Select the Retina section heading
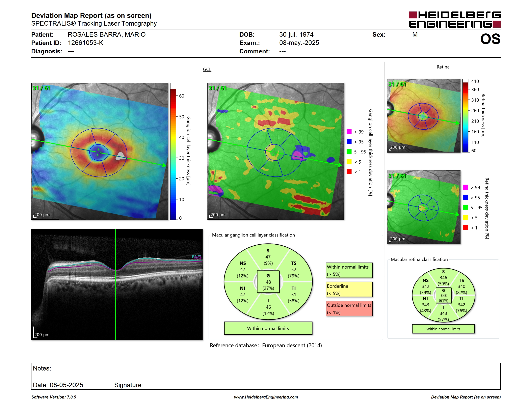Screen dimensions: 532x411 click(x=443, y=67)
